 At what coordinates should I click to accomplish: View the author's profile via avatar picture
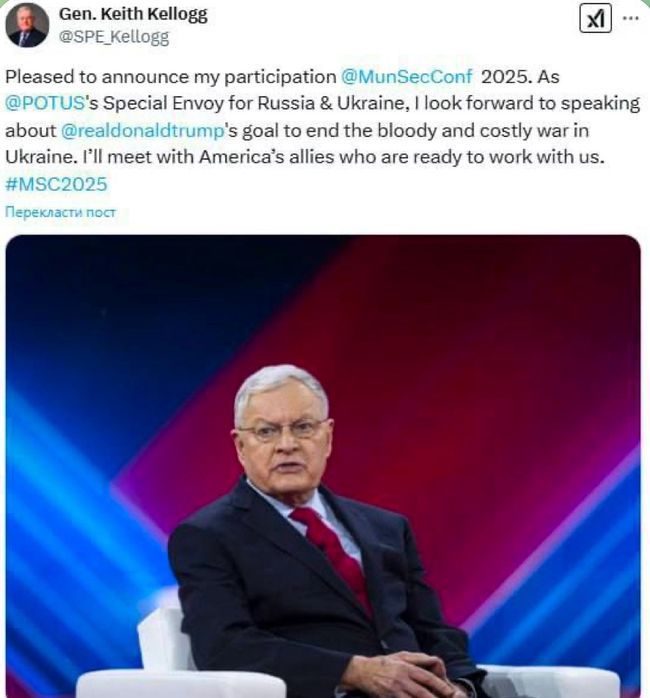tap(26, 25)
